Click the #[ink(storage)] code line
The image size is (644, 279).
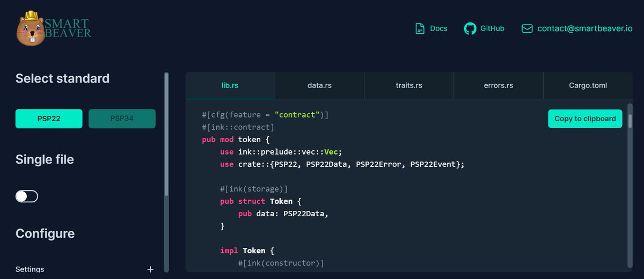click(x=254, y=189)
